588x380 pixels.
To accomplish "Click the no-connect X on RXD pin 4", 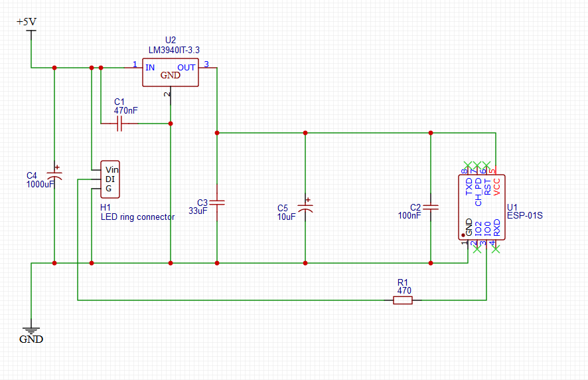I will tap(496, 249).
